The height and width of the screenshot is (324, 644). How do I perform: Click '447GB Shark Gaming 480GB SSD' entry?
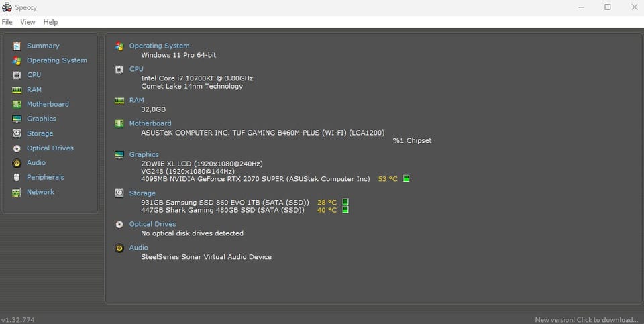(x=223, y=210)
